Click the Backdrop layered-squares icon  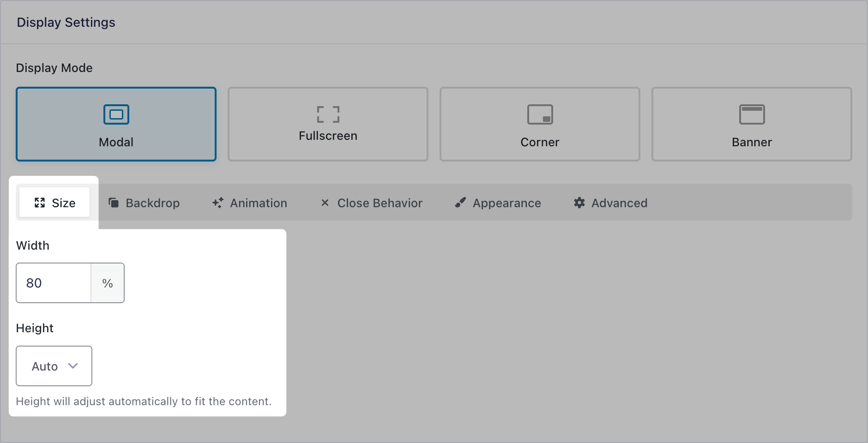pyautogui.click(x=114, y=203)
